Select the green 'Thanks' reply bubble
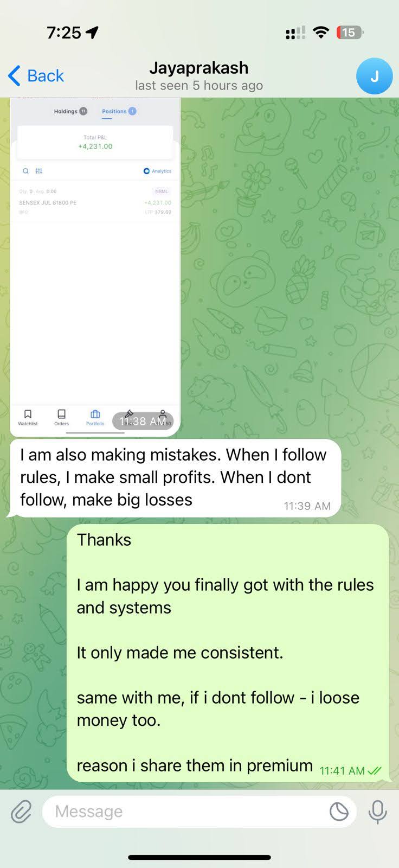This screenshot has height=868, width=399. 228,653
